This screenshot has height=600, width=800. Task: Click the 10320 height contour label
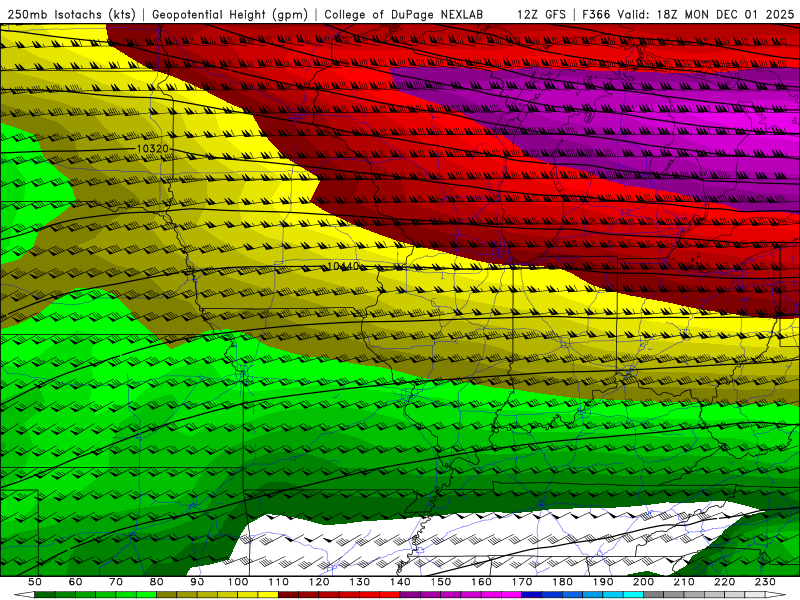(x=153, y=149)
